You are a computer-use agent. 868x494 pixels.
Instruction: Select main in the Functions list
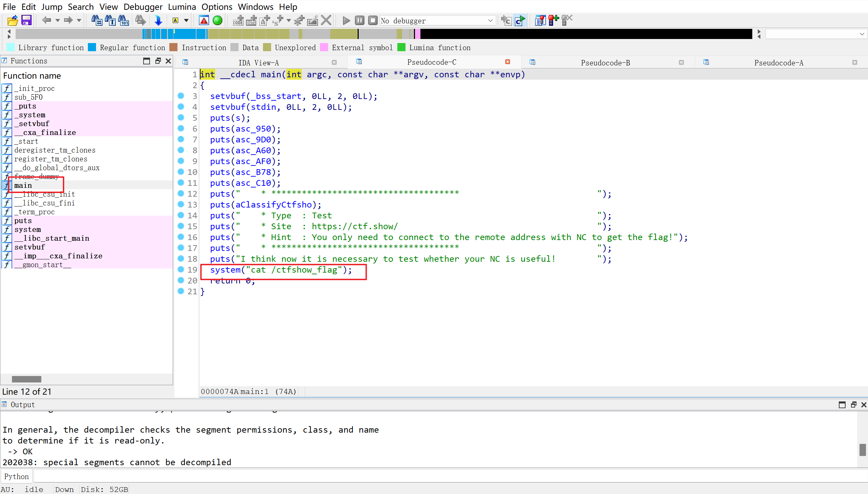pos(23,185)
